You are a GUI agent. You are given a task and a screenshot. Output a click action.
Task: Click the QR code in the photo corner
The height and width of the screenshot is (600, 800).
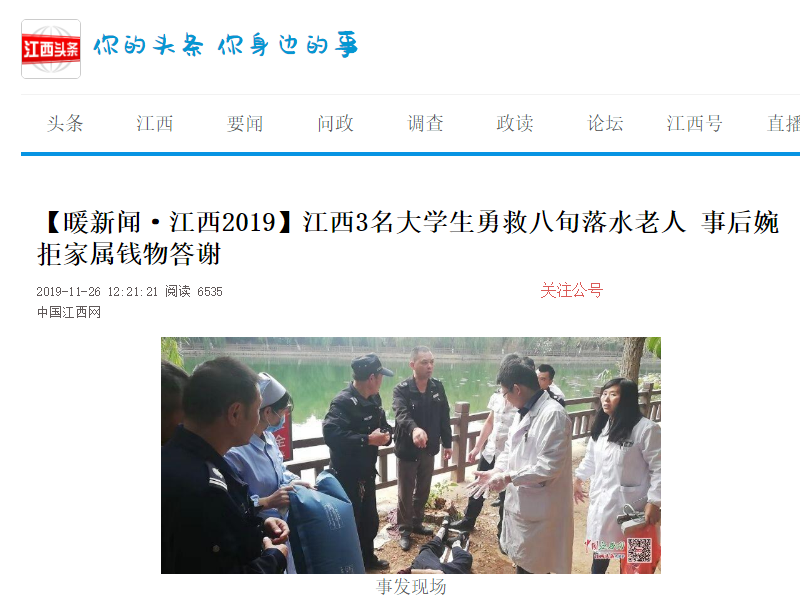[639, 551]
